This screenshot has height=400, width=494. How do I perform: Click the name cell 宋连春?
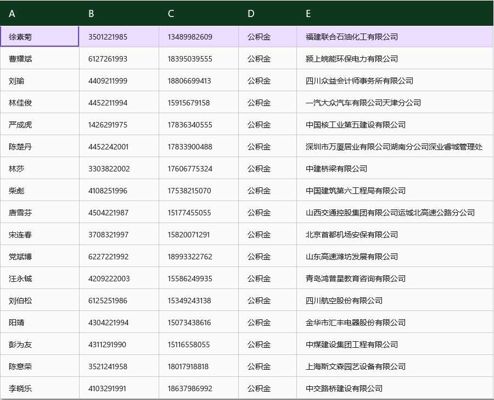[39, 235]
